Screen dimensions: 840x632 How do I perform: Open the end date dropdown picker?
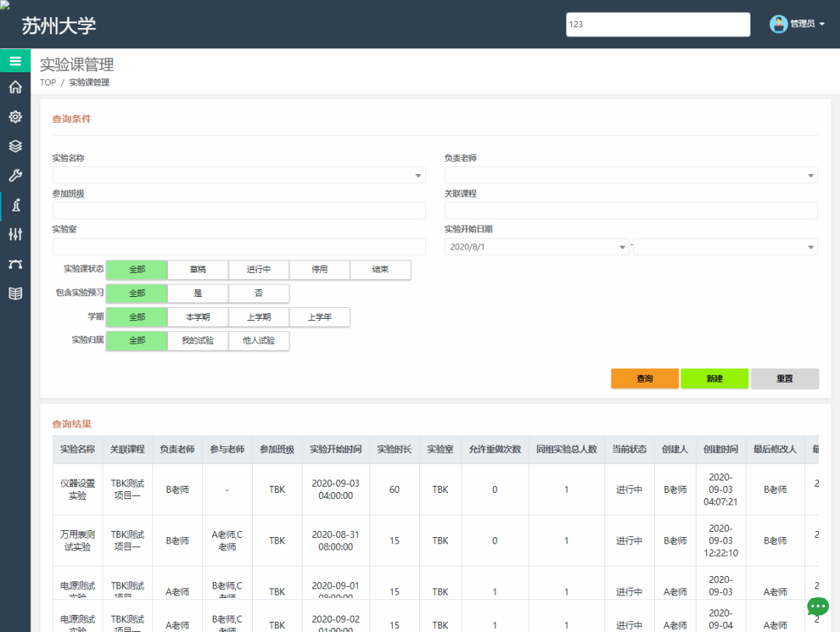point(726,247)
